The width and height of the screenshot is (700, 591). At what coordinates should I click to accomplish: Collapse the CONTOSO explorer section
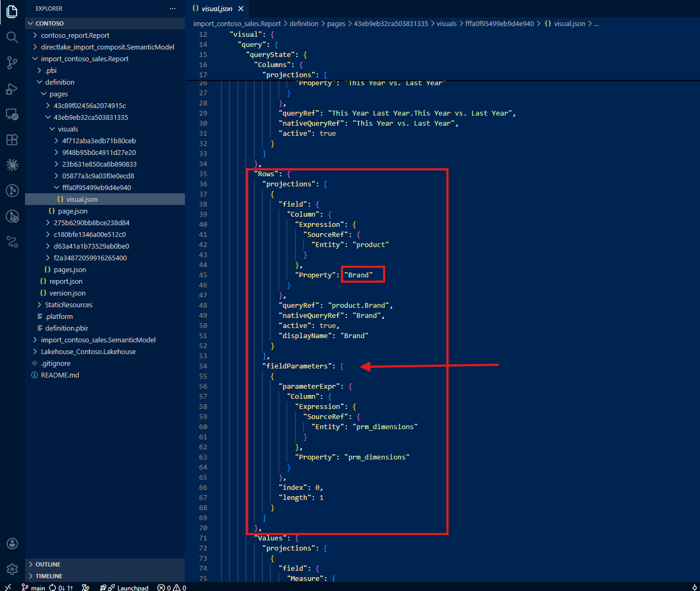[105, 23]
